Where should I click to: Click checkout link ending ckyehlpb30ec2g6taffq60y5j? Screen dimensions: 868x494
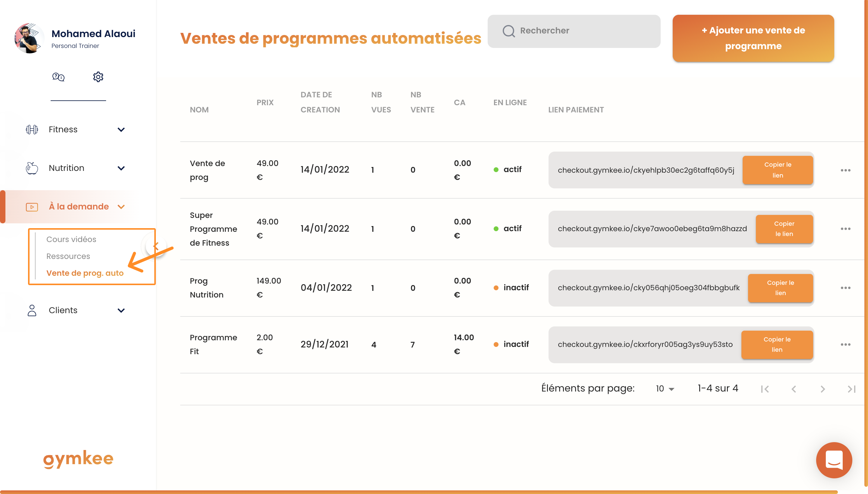(x=646, y=170)
